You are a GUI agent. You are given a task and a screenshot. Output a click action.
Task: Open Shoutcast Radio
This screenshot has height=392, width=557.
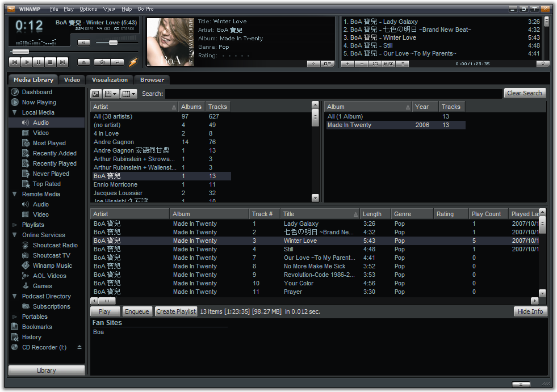[55, 246]
